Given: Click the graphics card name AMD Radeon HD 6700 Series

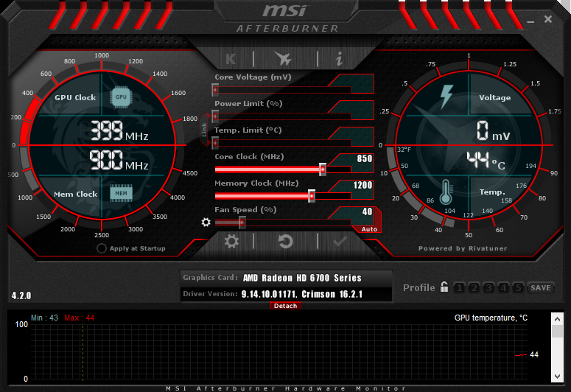Looking at the screenshot, I should click(302, 278).
